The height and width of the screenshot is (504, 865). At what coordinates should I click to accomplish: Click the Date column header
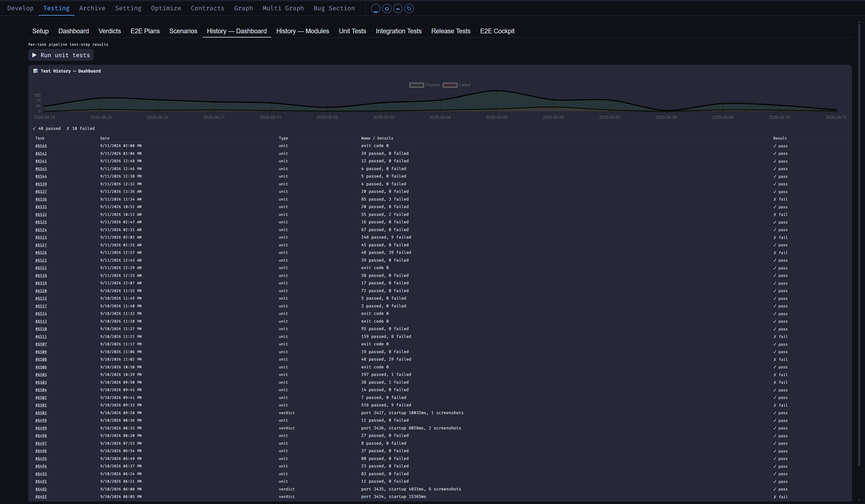105,138
